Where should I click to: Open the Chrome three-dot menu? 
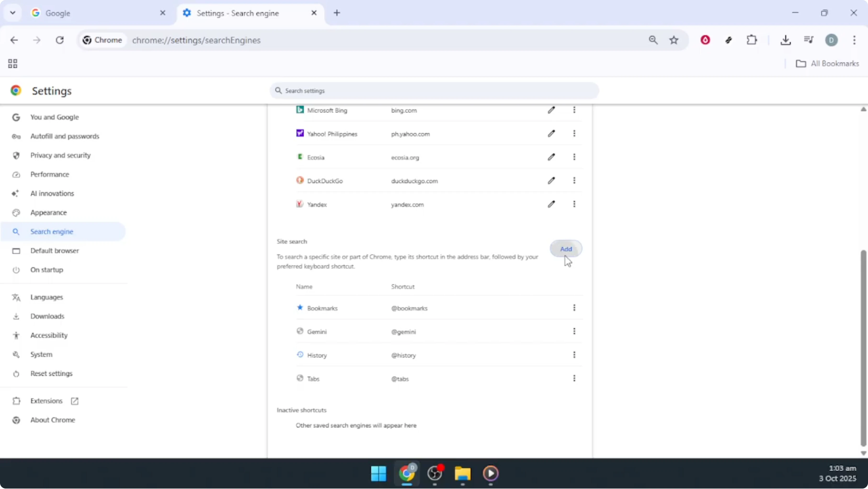tap(854, 40)
